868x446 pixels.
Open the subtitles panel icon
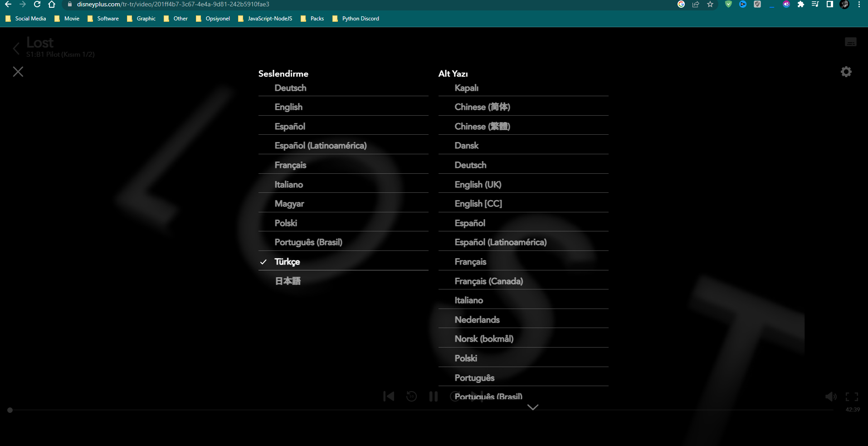coord(851,42)
